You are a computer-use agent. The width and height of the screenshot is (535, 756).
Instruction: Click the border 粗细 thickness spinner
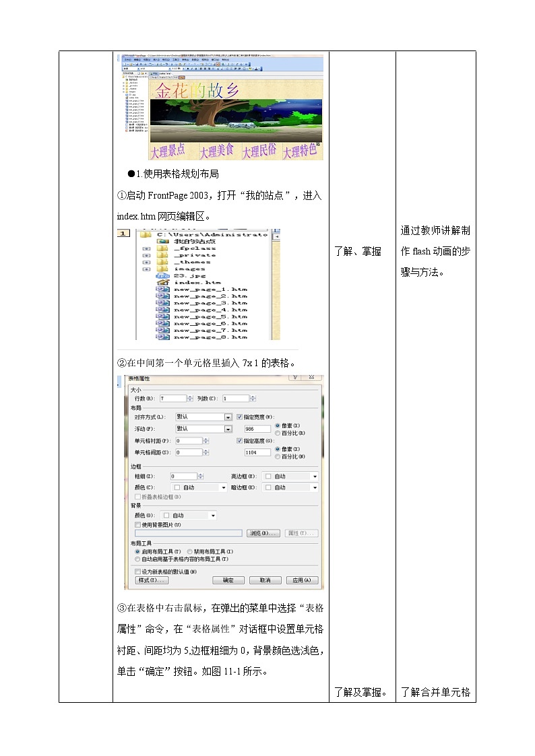(x=201, y=477)
